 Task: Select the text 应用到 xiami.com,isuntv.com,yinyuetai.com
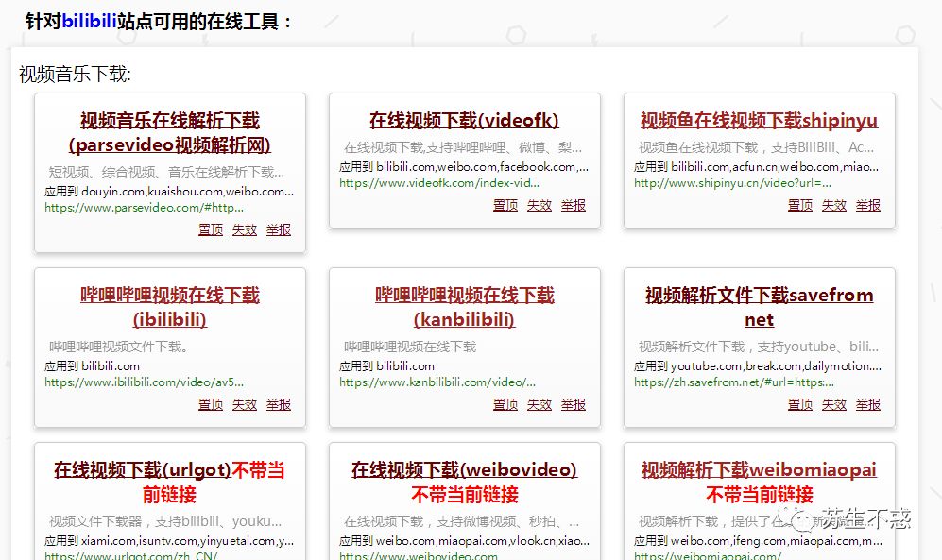pyautogui.click(x=169, y=541)
